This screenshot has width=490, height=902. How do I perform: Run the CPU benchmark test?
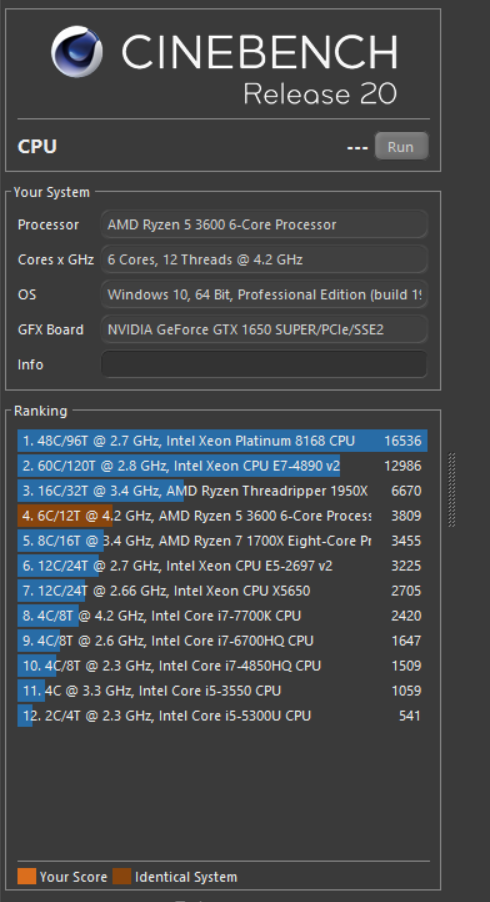[x=401, y=146]
